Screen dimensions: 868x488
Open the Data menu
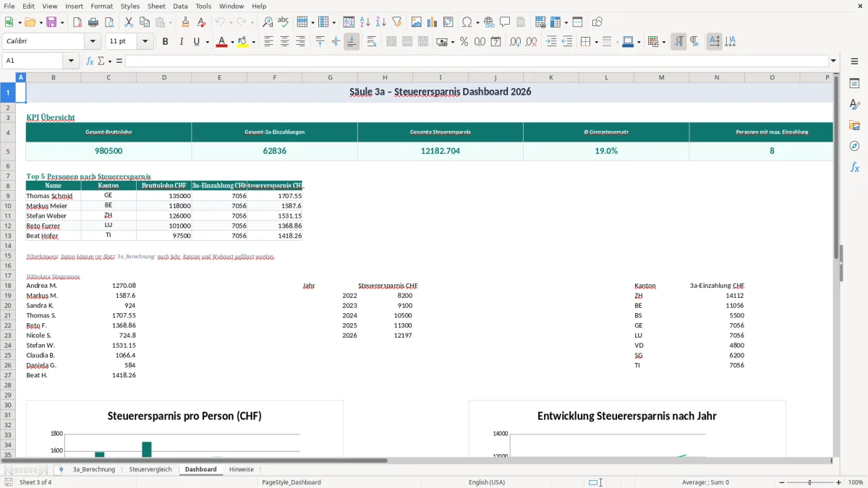pyautogui.click(x=180, y=6)
